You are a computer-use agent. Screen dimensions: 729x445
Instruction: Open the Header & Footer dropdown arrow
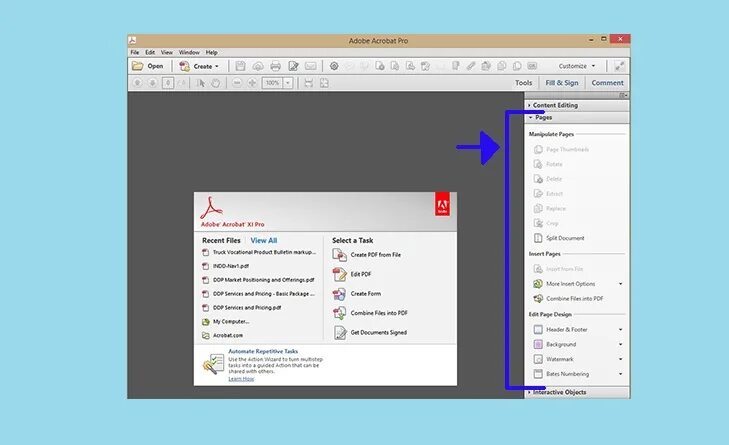click(620, 330)
